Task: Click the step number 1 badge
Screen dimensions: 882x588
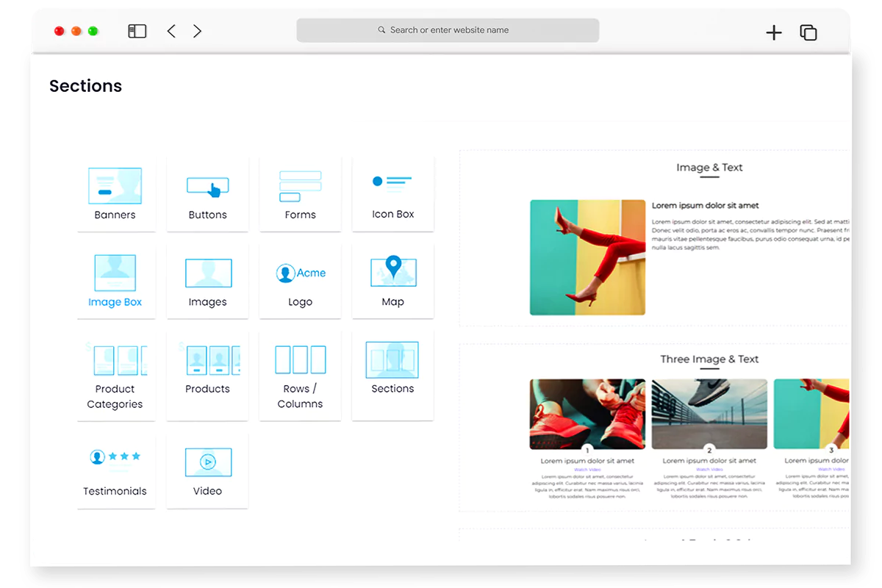Action: [587, 450]
